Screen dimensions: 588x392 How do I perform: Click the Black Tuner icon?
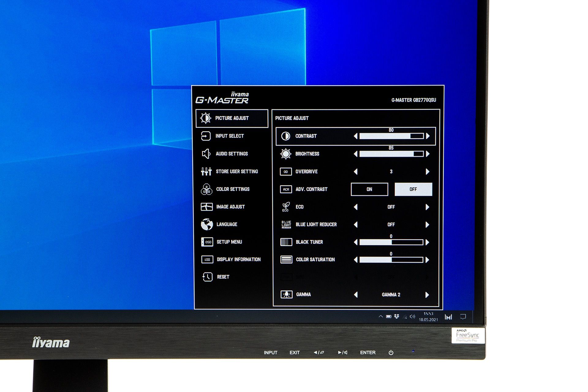pos(286,242)
